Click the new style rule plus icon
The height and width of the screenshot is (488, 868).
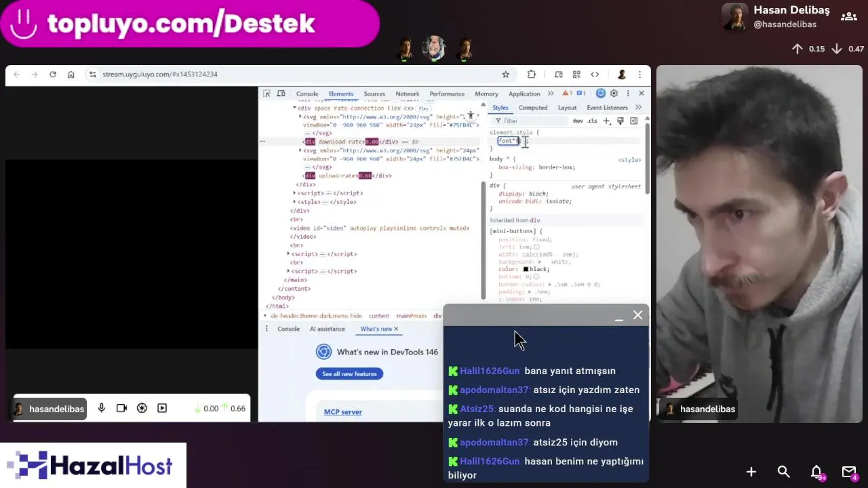(607, 121)
